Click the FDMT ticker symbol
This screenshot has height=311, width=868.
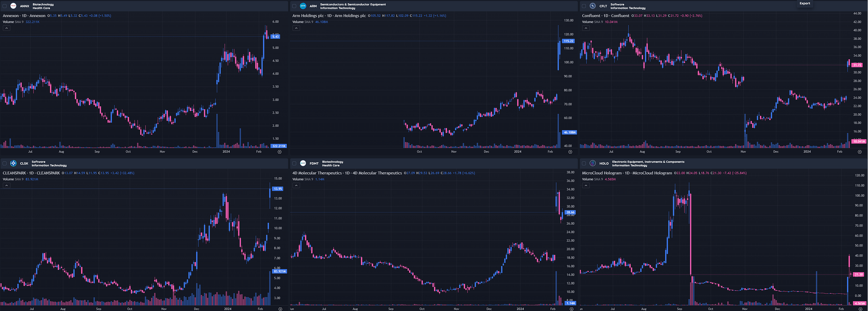314,164
